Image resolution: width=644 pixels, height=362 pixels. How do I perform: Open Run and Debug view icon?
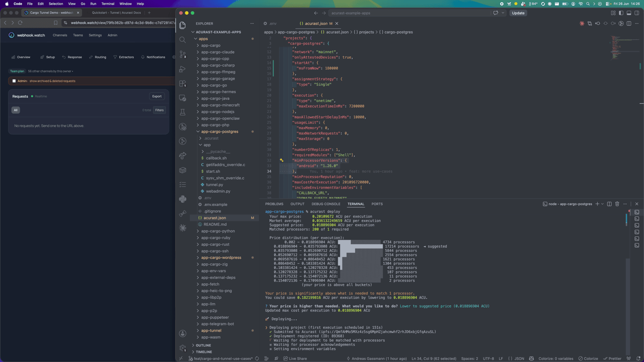183,69
